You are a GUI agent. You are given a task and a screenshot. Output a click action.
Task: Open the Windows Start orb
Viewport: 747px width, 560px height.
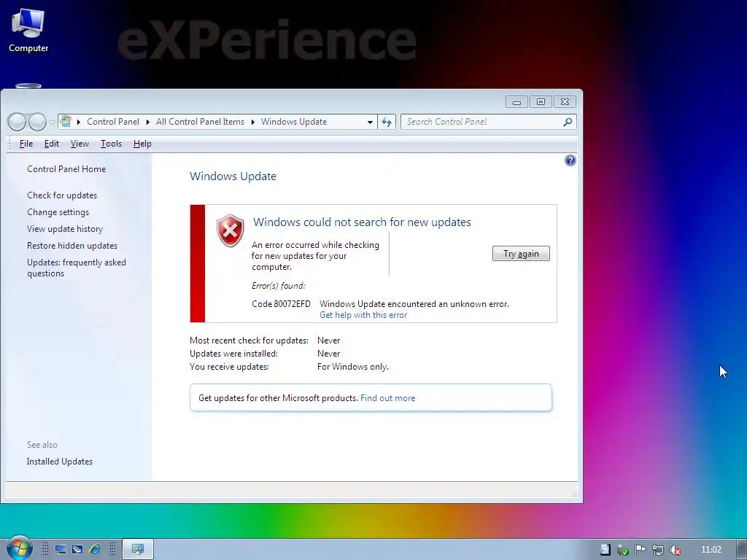18,549
